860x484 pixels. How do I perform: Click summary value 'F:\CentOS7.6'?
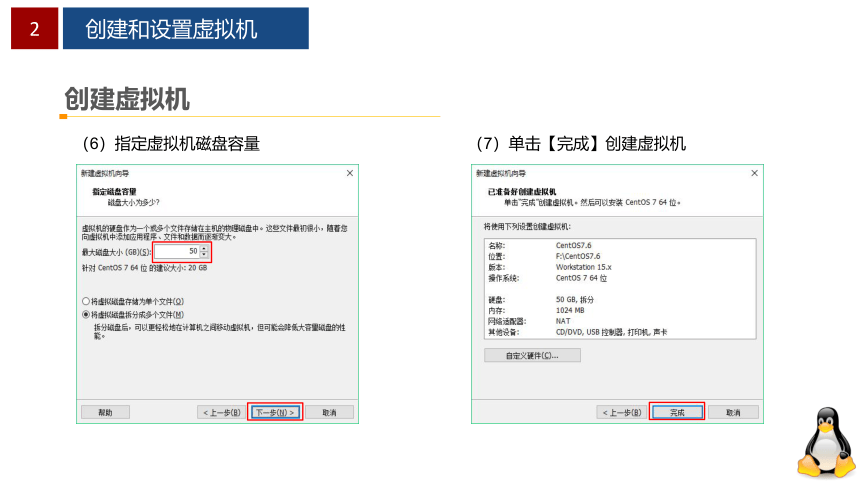(578, 256)
